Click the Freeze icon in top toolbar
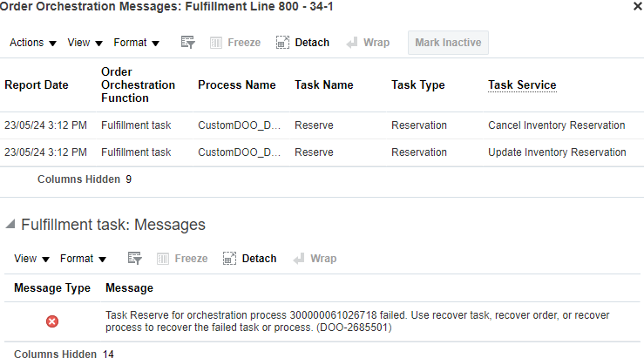The height and width of the screenshot is (358, 644). point(216,43)
